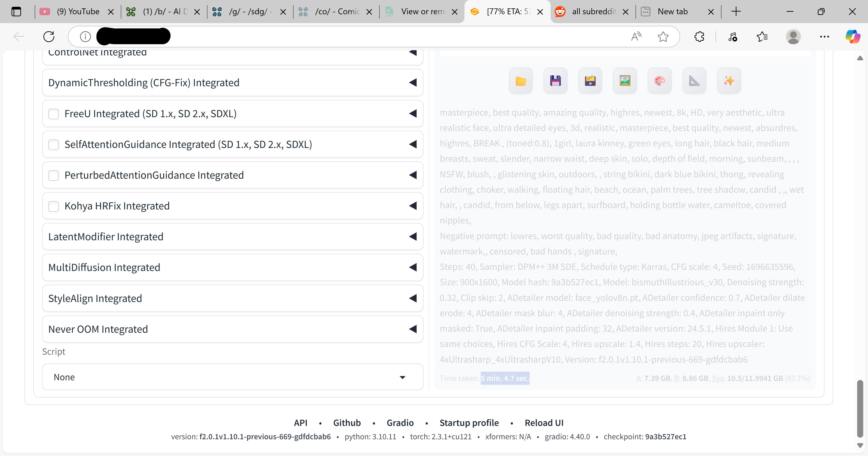
Task: Expand LatentModifier Integrated section
Action: coord(233,237)
